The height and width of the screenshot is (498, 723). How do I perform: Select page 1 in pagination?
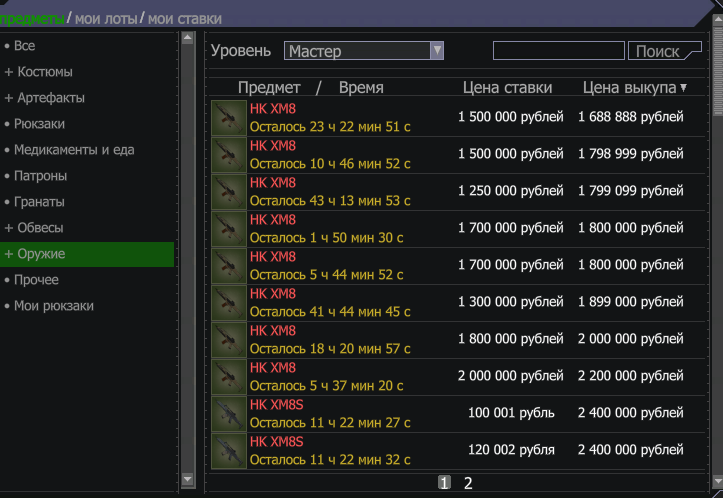(444, 483)
